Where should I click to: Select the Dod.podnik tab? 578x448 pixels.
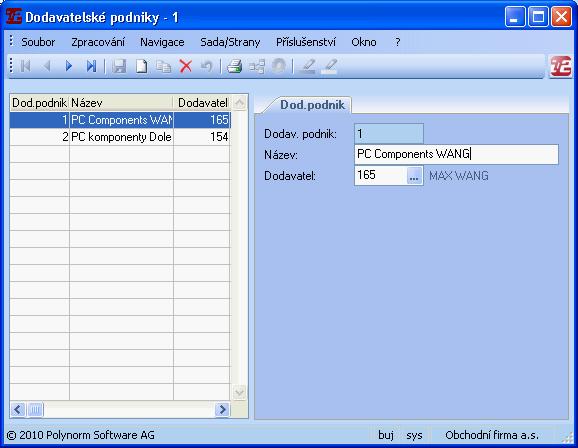(312, 105)
